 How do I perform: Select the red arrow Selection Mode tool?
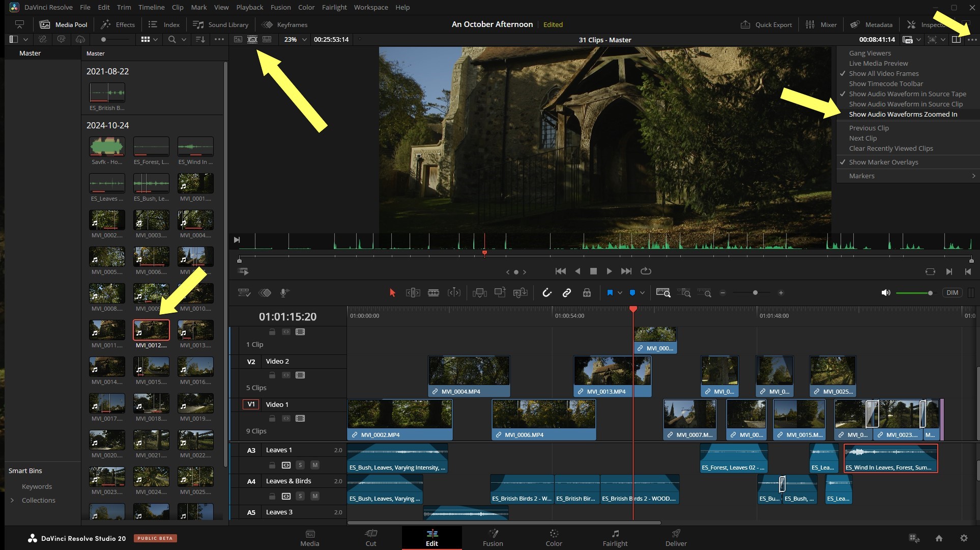coord(392,293)
